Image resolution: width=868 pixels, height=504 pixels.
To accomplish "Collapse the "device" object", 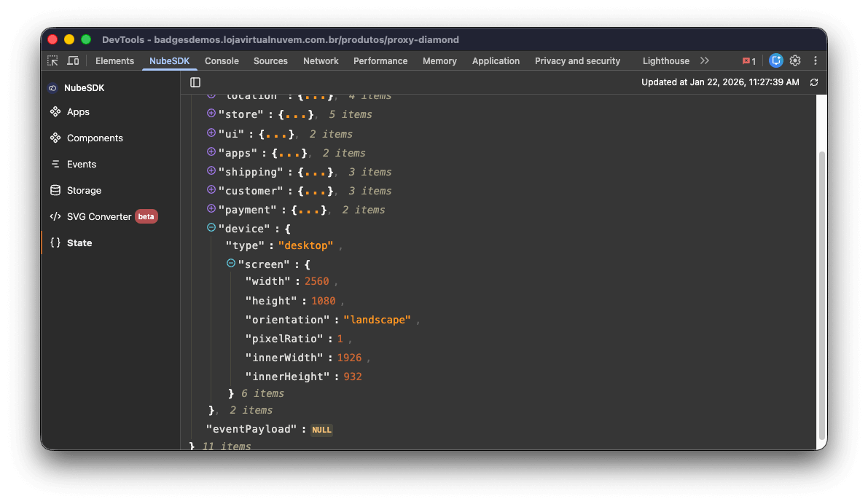I will (x=211, y=228).
